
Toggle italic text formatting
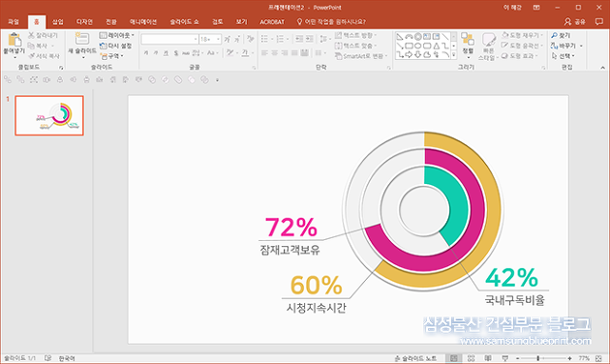(156, 53)
